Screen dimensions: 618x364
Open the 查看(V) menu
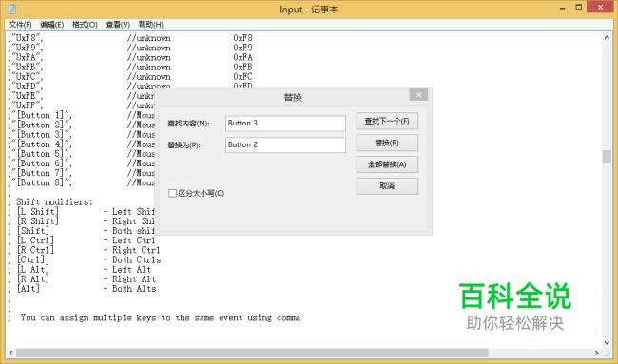point(118,25)
